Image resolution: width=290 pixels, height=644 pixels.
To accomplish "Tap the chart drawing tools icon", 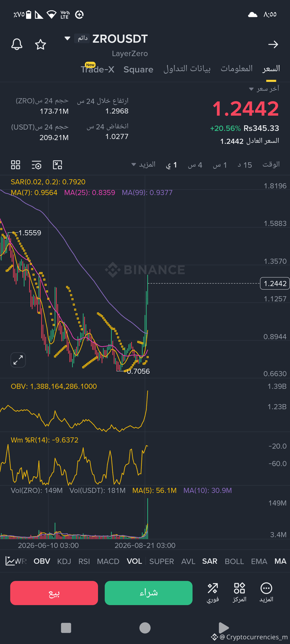I will pos(57,165).
